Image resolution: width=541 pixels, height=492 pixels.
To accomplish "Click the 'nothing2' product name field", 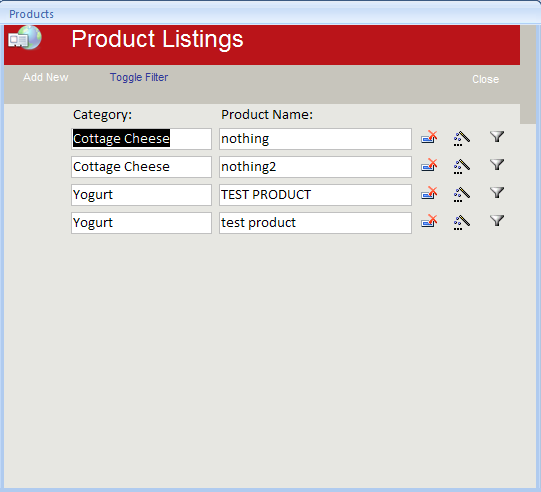I will pos(315,167).
